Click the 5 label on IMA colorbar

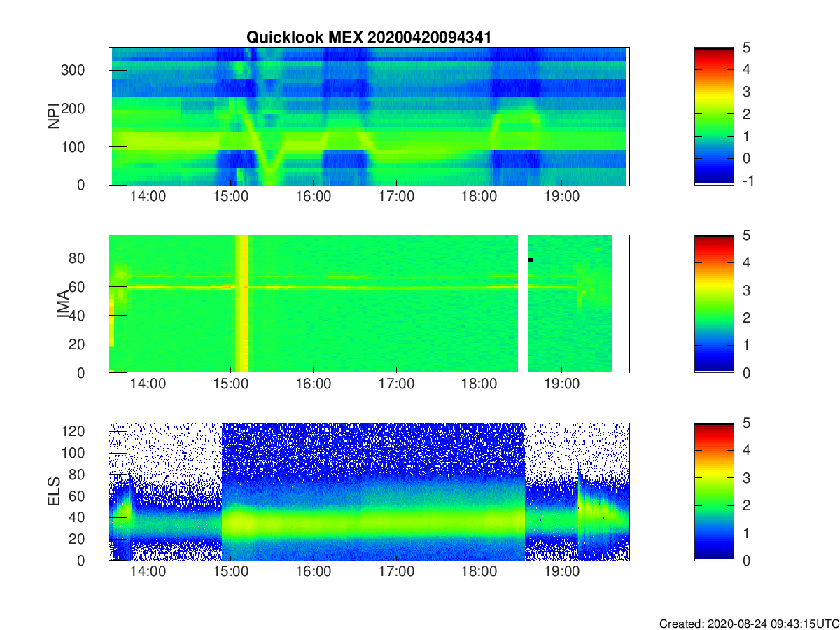click(x=746, y=235)
